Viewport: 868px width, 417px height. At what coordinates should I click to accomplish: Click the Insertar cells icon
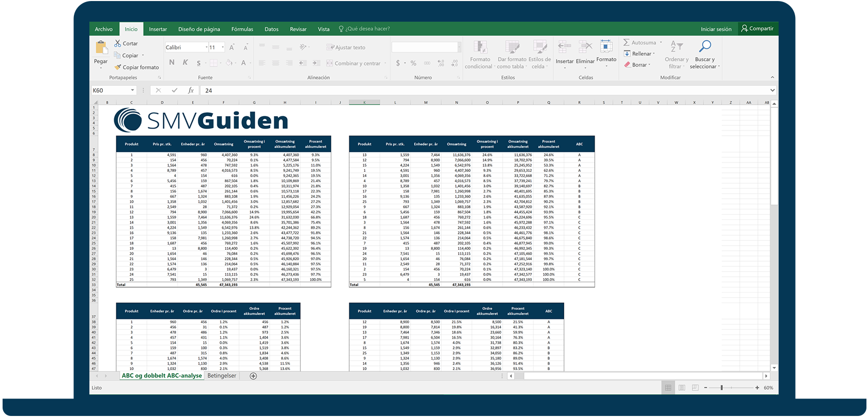[x=564, y=47]
